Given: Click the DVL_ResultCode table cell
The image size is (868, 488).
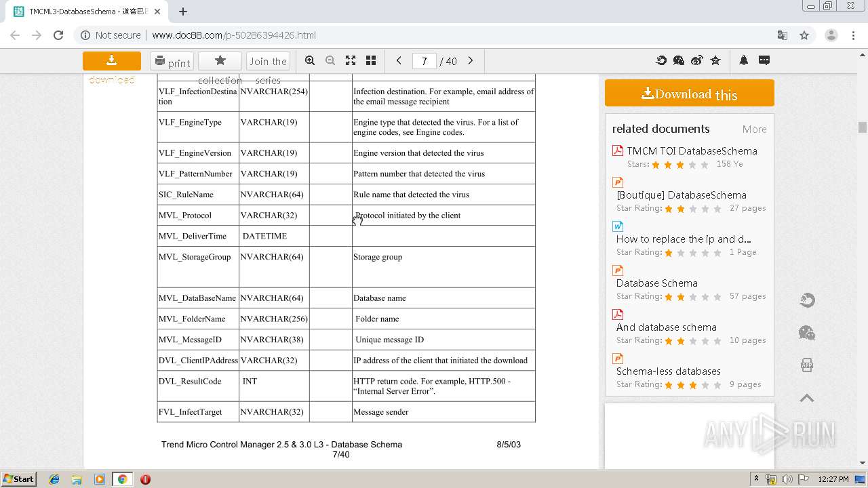Looking at the screenshot, I should [x=198, y=386].
